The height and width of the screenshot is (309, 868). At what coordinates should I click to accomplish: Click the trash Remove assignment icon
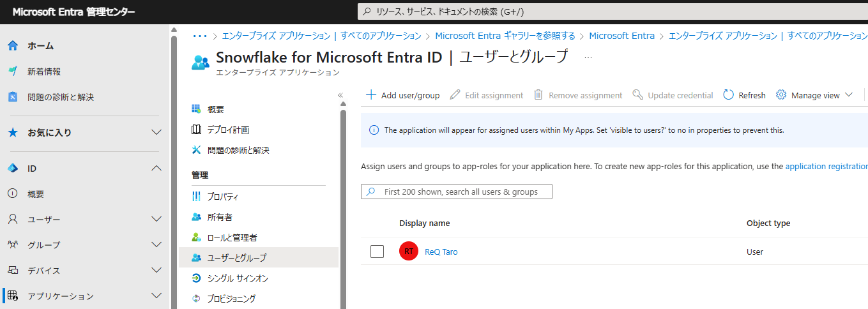pos(538,95)
